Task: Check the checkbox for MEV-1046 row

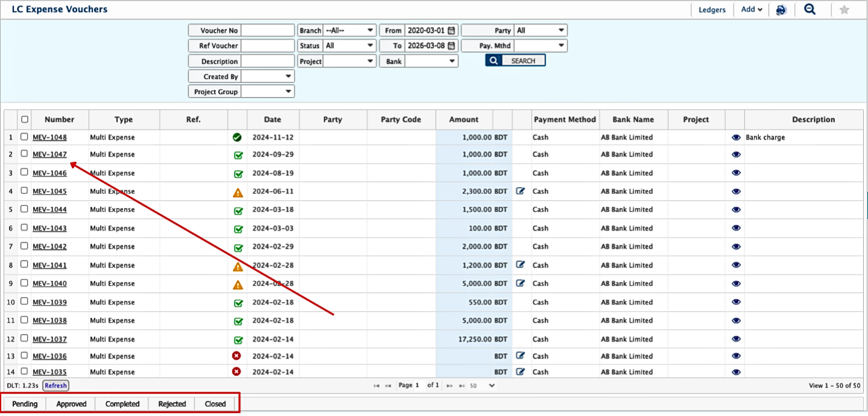Action: point(24,172)
